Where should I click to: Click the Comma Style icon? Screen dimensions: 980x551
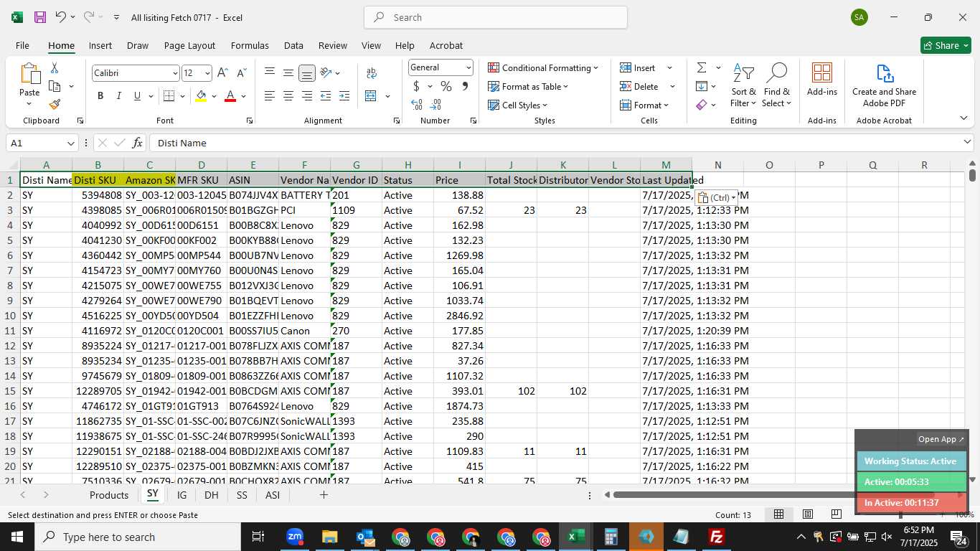[465, 86]
